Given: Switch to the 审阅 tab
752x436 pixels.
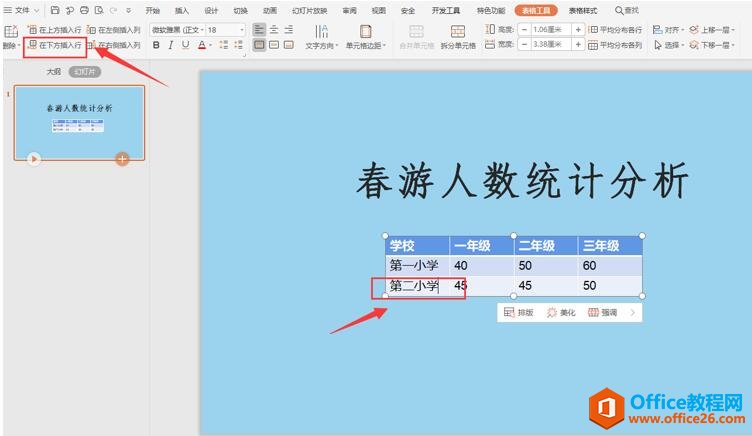Looking at the screenshot, I should click(x=349, y=10).
